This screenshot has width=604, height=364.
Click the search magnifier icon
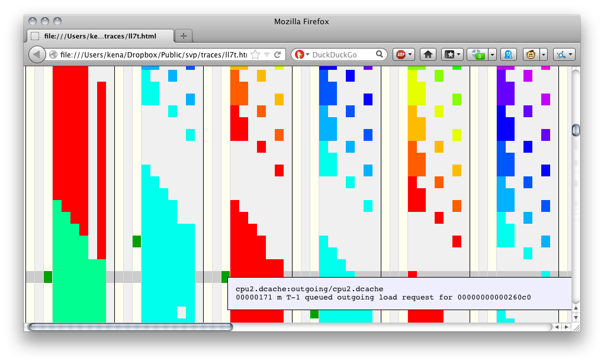[380, 54]
